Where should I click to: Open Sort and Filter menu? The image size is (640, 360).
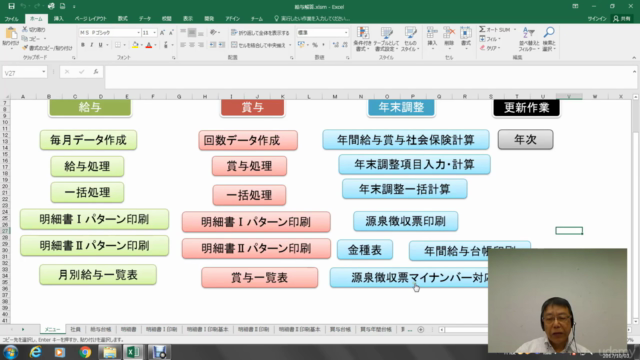529,39
